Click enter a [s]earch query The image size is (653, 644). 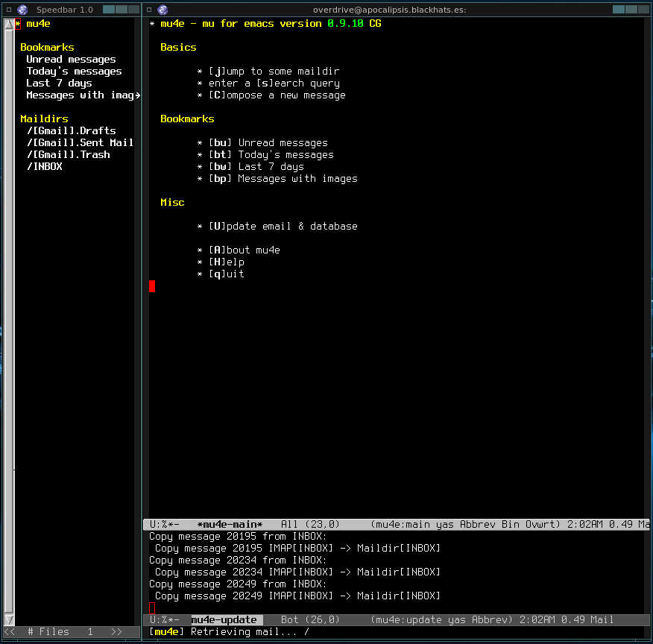pos(274,83)
